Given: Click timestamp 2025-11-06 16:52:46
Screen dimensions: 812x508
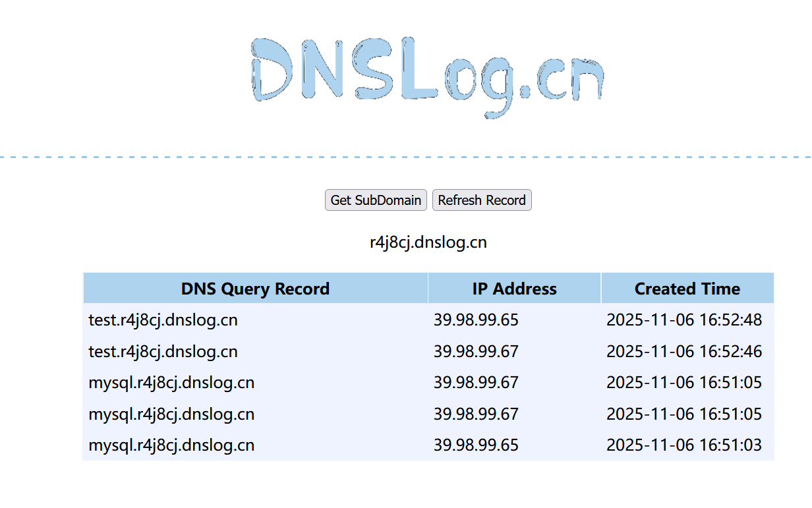Looking at the screenshot, I should point(684,351).
